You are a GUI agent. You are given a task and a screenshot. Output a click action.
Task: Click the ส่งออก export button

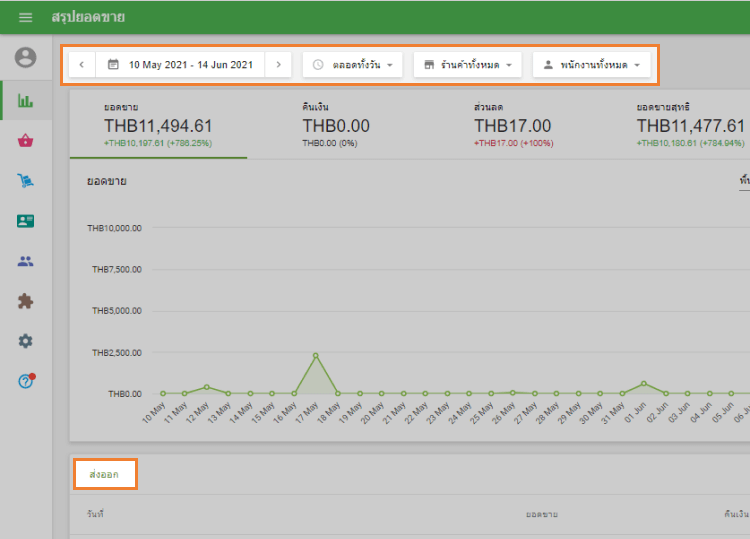[105, 475]
